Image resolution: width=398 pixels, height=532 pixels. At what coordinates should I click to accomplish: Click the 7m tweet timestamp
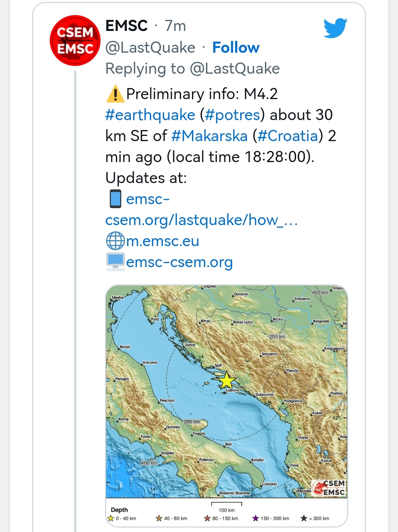pyautogui.click(x=175, y=26)
